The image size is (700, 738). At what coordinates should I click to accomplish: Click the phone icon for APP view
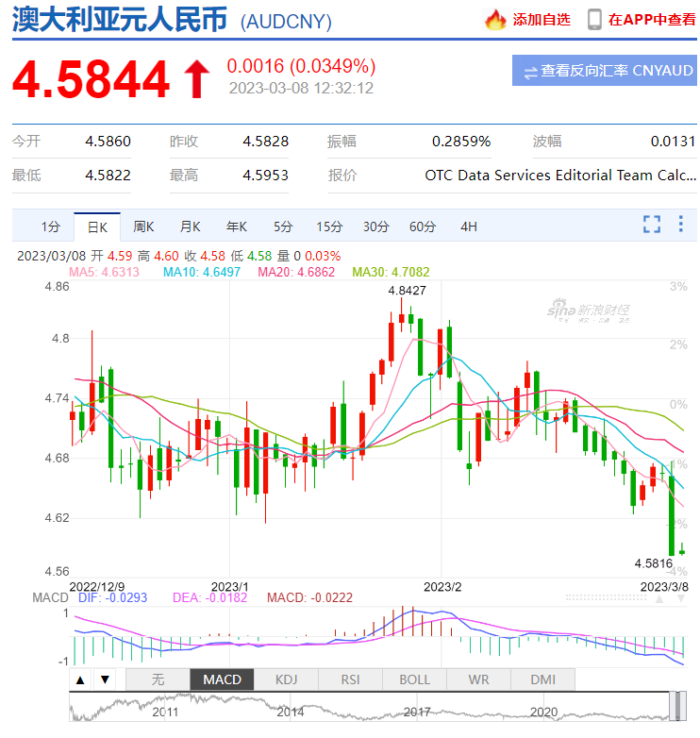[594, 20]
